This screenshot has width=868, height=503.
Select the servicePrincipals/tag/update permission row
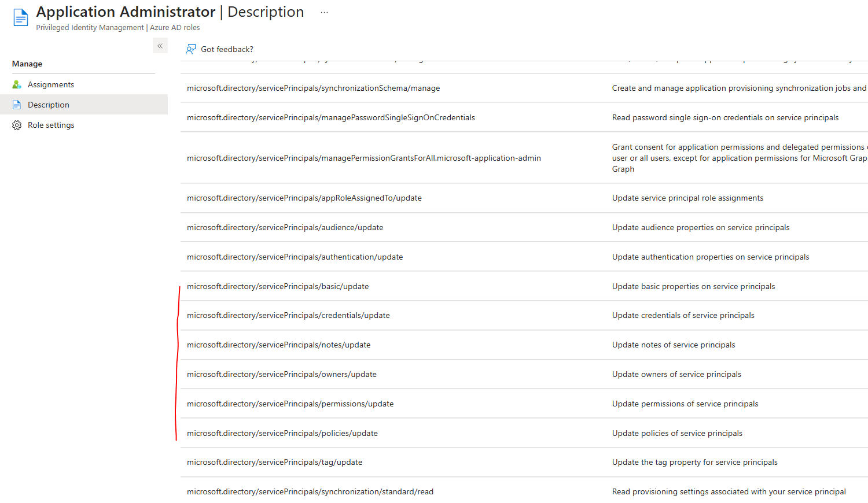pos(274,462)
